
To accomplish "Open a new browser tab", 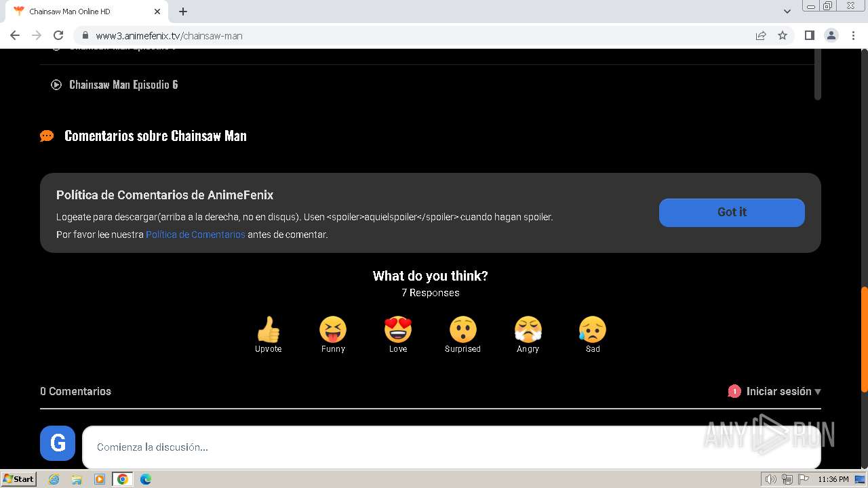I will pos(183,12).
